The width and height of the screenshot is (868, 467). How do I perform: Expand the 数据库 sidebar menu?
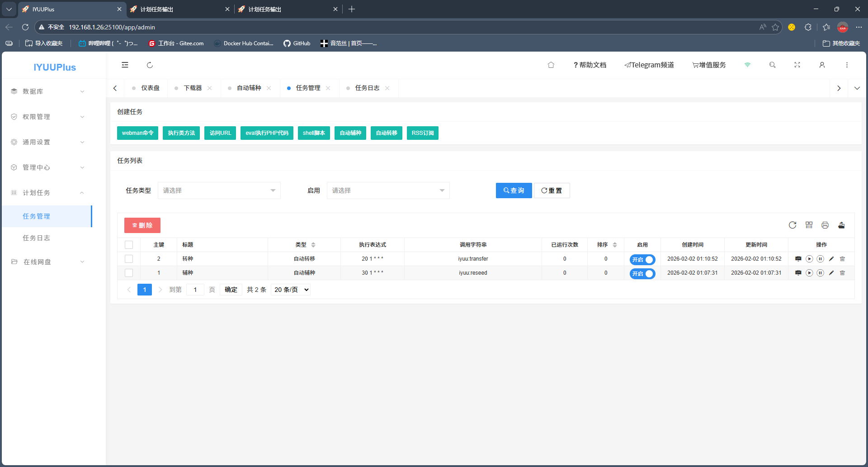pyautogui.click(x=47, y=91)
